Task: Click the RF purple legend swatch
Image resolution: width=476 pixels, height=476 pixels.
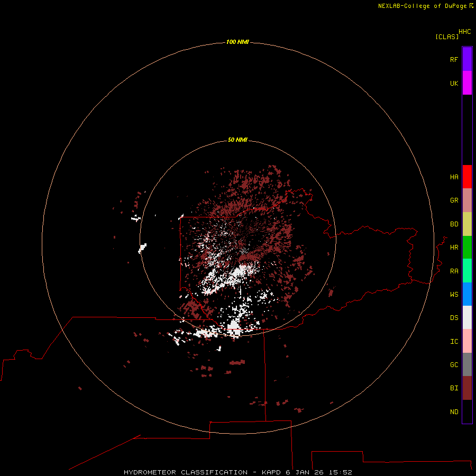Action: point(467,59)
